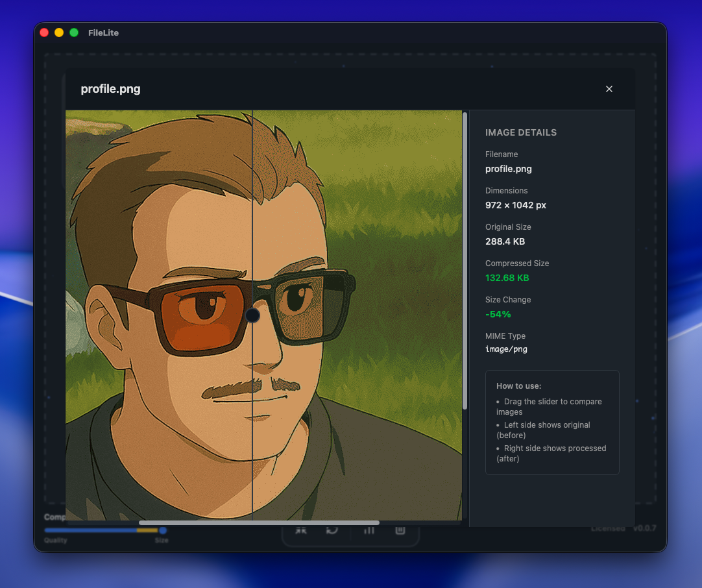Click the circular comparison slider handle
702x588 pixels.
tap(253, 316)
